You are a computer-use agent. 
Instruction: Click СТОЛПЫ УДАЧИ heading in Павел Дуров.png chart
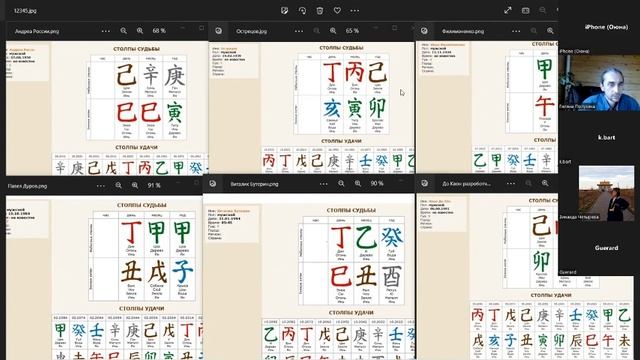pyautogui.click(x=141, y=309)
